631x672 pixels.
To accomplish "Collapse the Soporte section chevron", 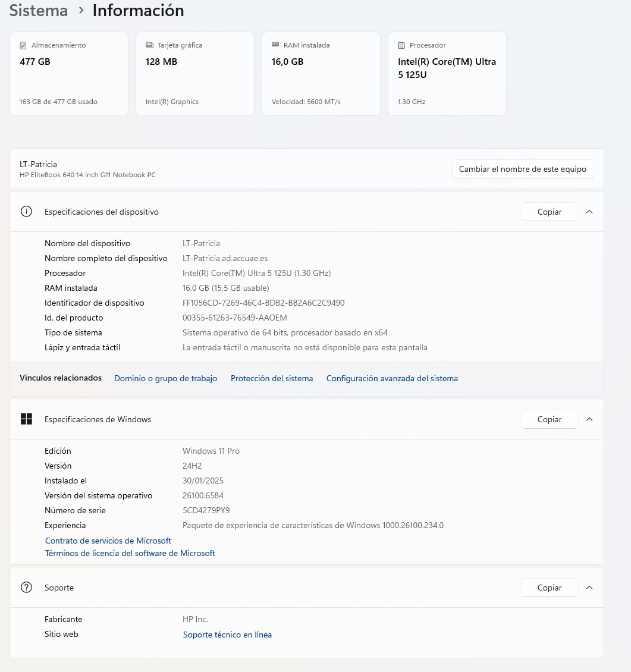I will tap(589, 588).
